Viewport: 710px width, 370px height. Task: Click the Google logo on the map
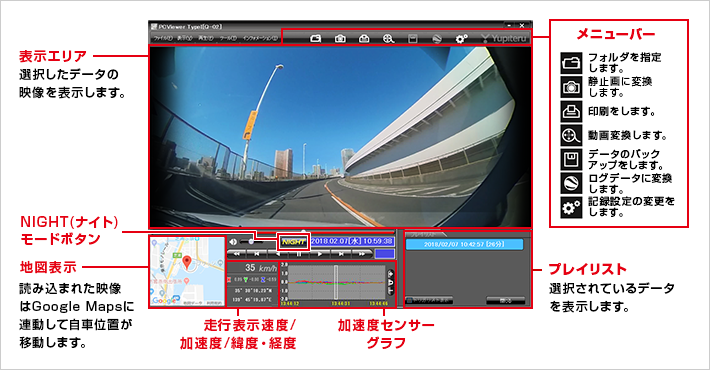click(x=163, y=300)
